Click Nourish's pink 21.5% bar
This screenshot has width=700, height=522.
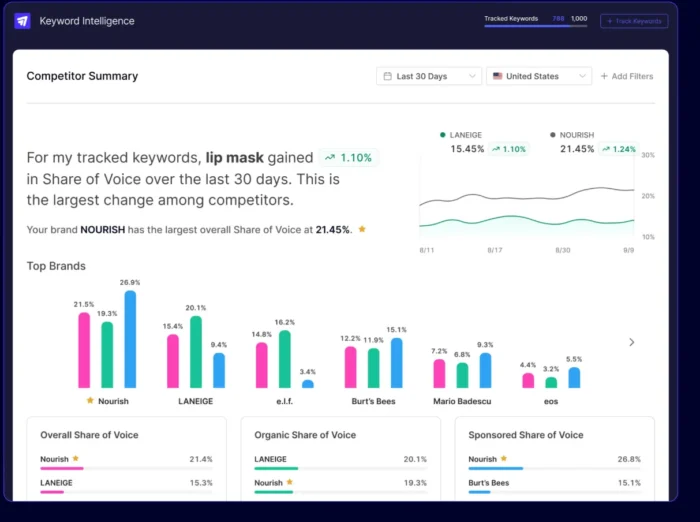[84, 350]
